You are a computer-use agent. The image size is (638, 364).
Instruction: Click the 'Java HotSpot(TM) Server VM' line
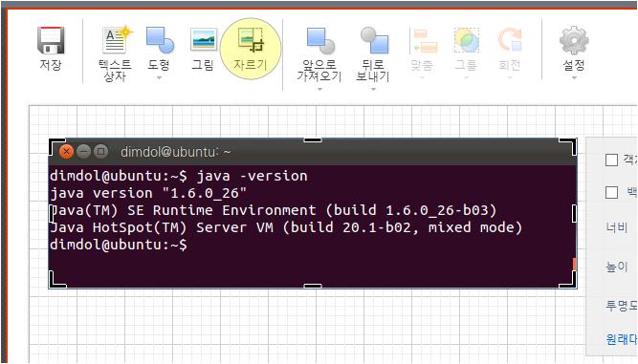286,227
